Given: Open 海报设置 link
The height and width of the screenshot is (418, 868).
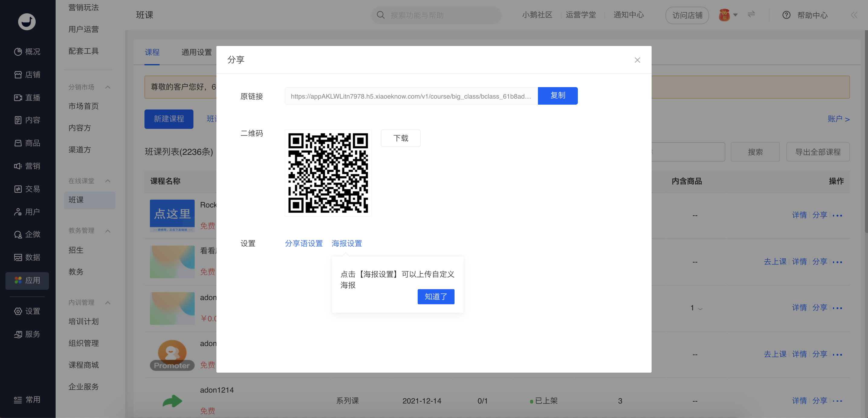Looking at the screenshot, I should (347, 243).
